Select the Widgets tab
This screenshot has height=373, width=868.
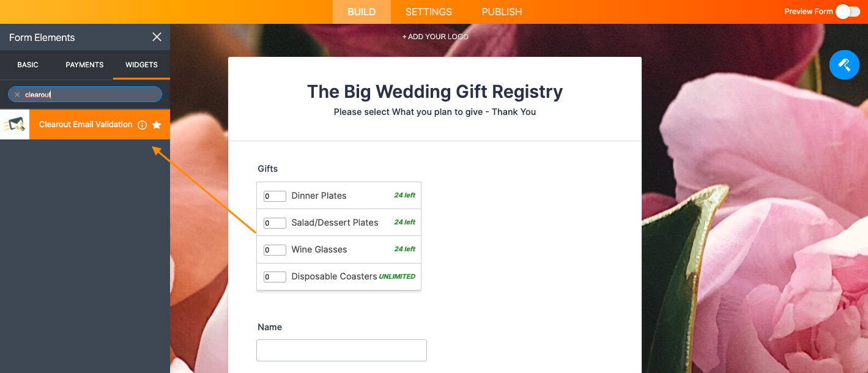(x=141, y=65)
